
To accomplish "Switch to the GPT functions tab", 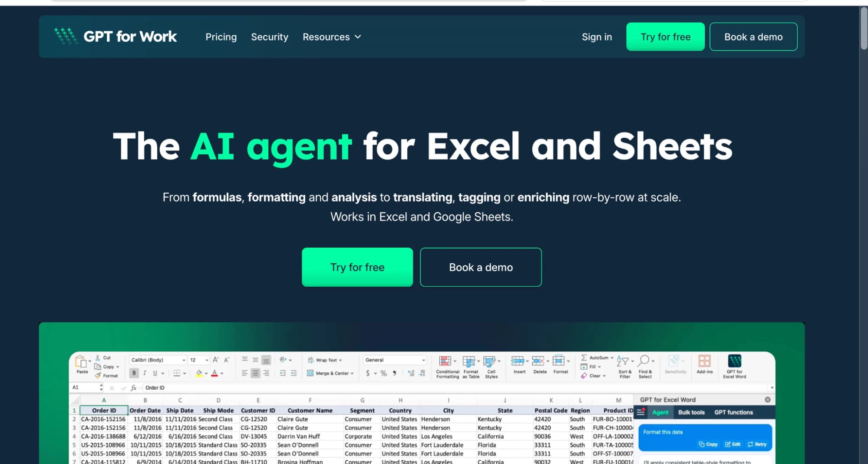I will [733, 412].
